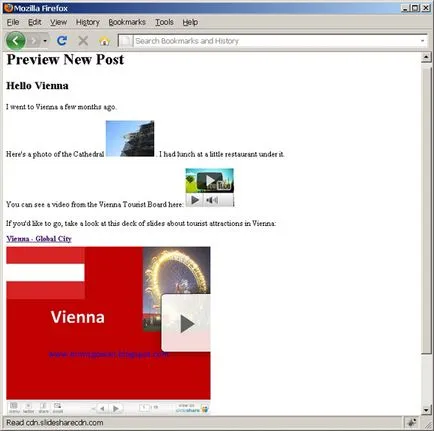This screenshot has height=431, width=434.
Task: Open the SlideShare email option
Action: [x=58, y=408]
